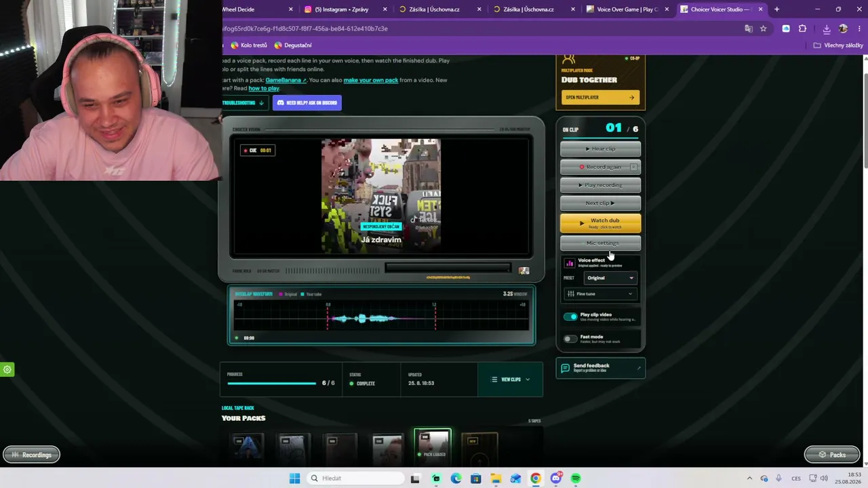The image size is (868, 488).
Task: Open the Kolo trestů bookmark
Action: point(249,45)
